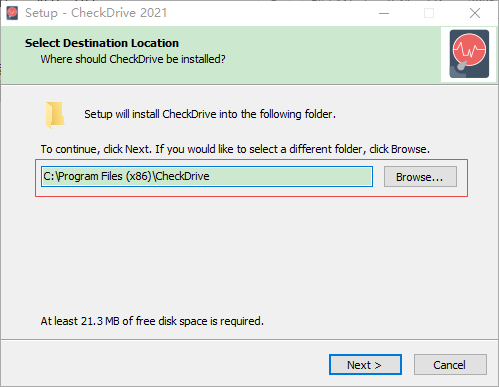Click 'Where should CheckDrive be installed?' text
499x387 pixels.
click(133, 59)
